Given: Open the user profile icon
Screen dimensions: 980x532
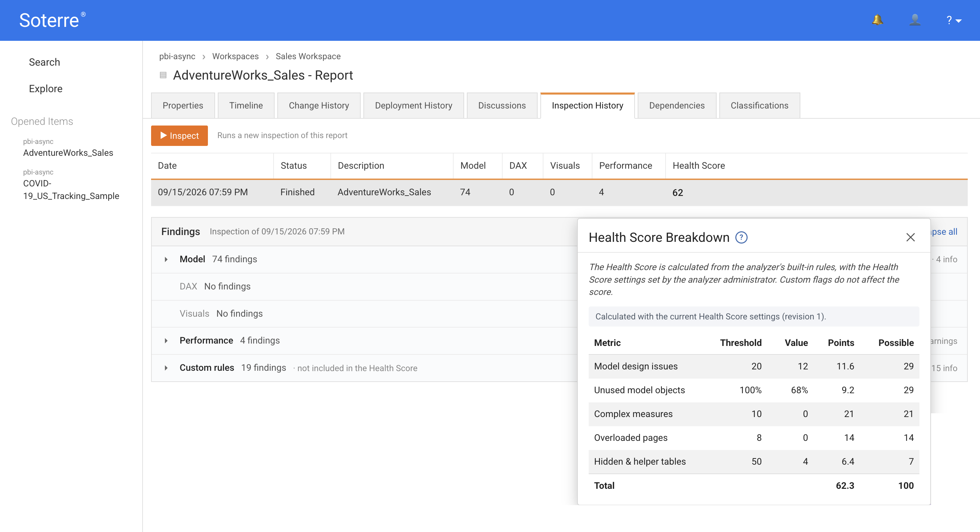Looking at the screenshot, I should [915, 20].
